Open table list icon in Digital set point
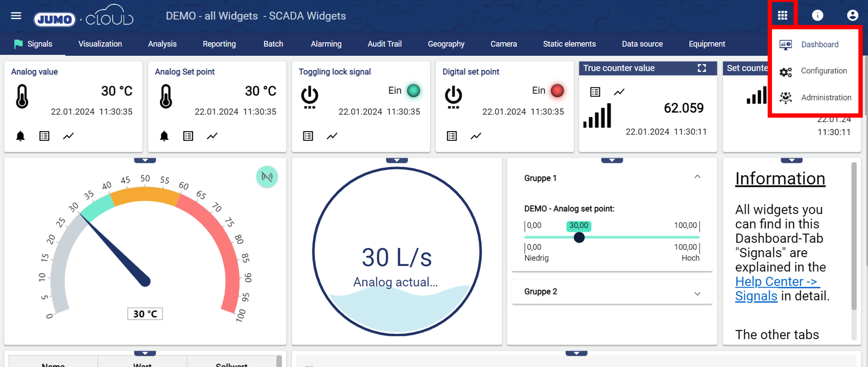 click(x=452, y=136)
